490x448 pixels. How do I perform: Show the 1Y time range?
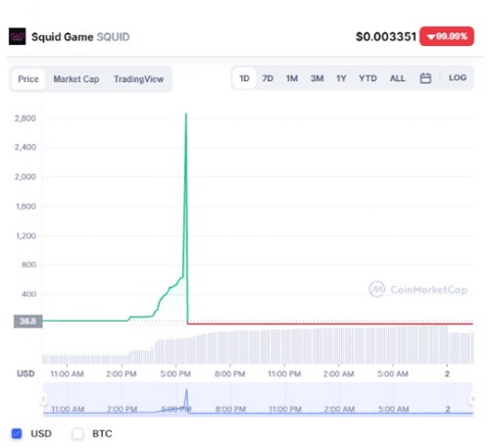(x=341, y=78)
